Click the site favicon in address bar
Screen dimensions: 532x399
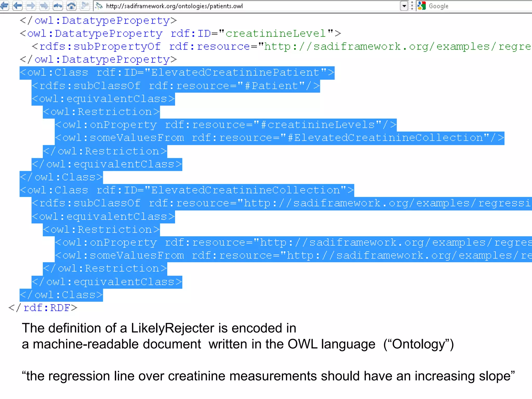coord(99,6)
